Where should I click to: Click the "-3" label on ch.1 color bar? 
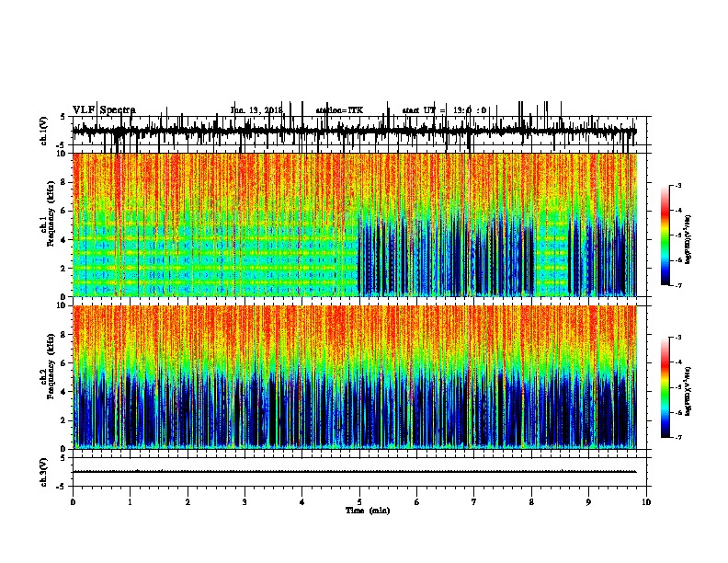click(x=678, y=185)
